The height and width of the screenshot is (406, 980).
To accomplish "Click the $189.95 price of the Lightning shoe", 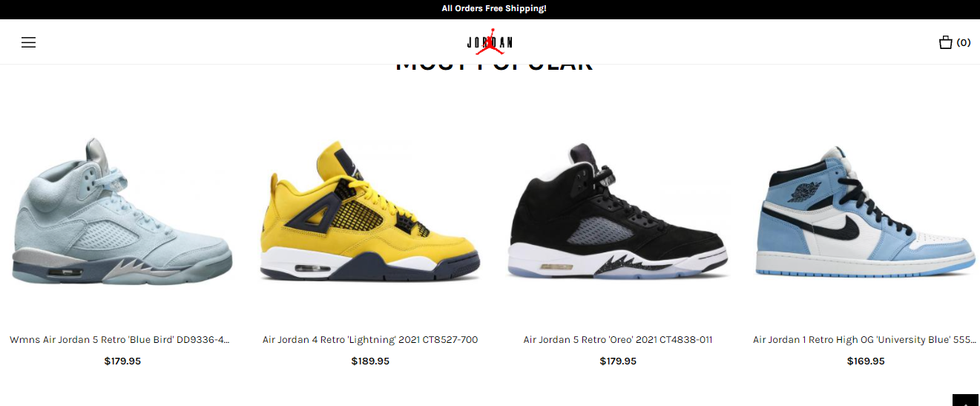I will pos(370,361).
